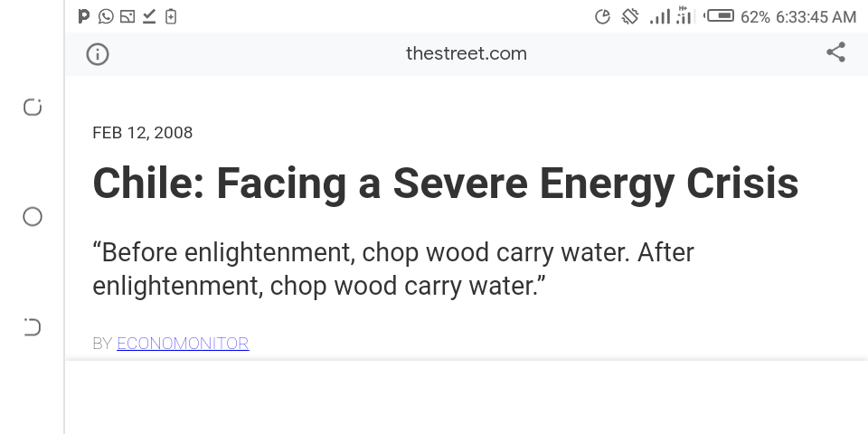Tap the page info icon

(x=98, y=54)
